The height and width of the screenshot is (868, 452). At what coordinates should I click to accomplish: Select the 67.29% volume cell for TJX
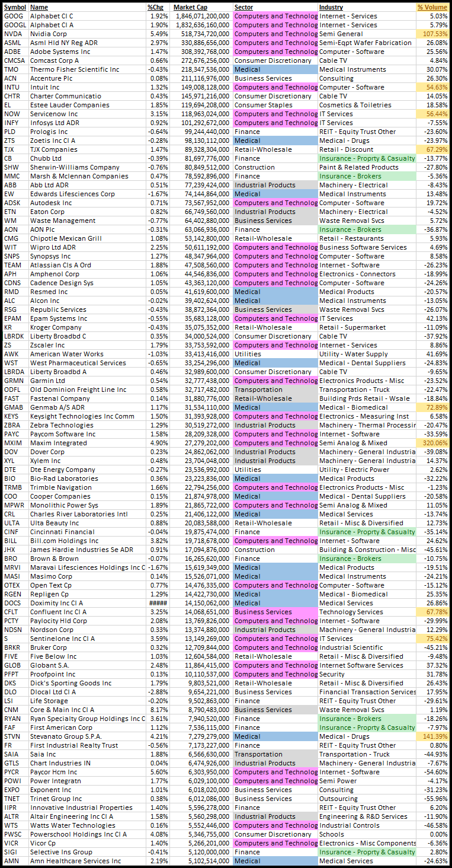pos(432,149)
